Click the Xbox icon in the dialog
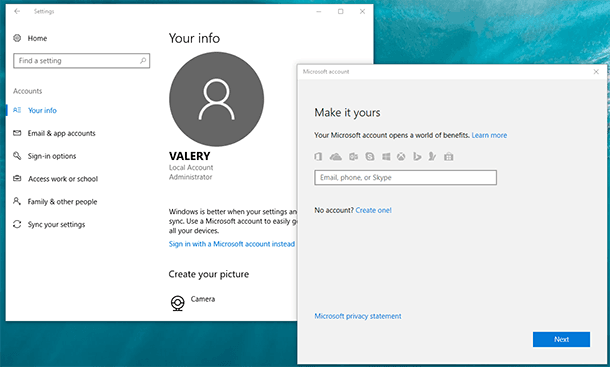610x367 pixels. point(401,156)
